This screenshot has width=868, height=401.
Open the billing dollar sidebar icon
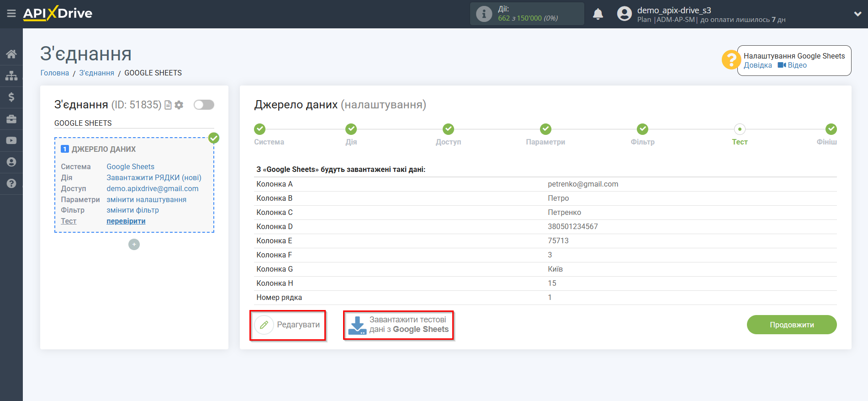pyautogui.click(x=11, y=97)
